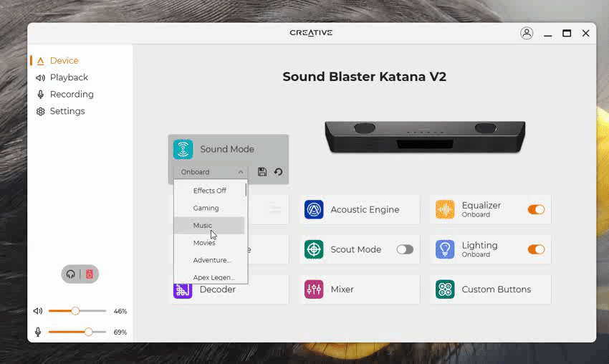The image size is (609, 364).
Task: Click the Scout Mode label
Action: point(356,249)
